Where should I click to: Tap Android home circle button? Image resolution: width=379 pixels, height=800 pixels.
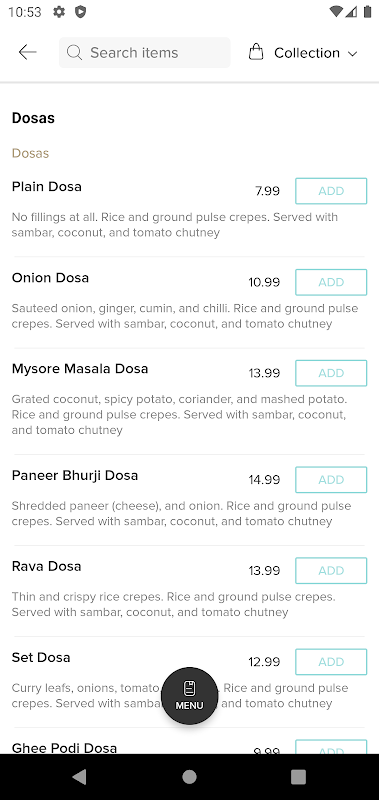tap(189, 777)
